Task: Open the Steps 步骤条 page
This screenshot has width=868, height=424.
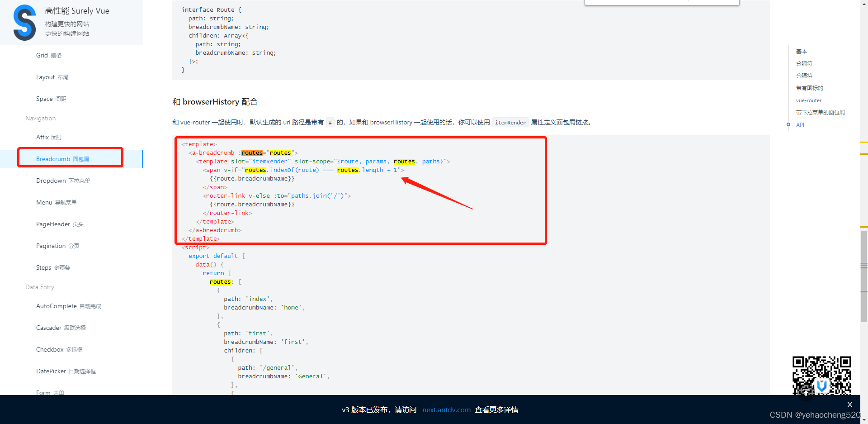Action: [53, 267]
